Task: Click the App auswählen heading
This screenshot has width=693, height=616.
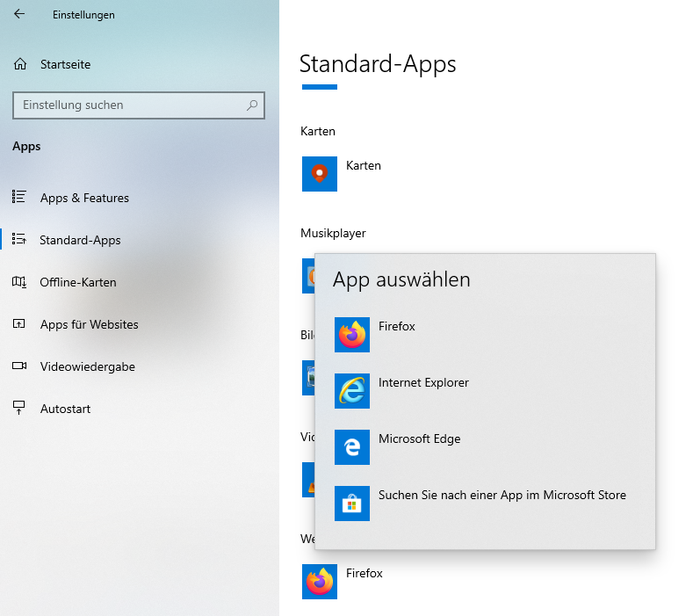Action: coord(401,279)
